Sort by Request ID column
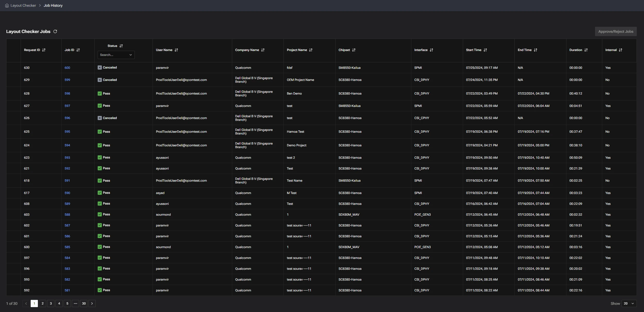The image size is (644, 312). coord(44,50)
